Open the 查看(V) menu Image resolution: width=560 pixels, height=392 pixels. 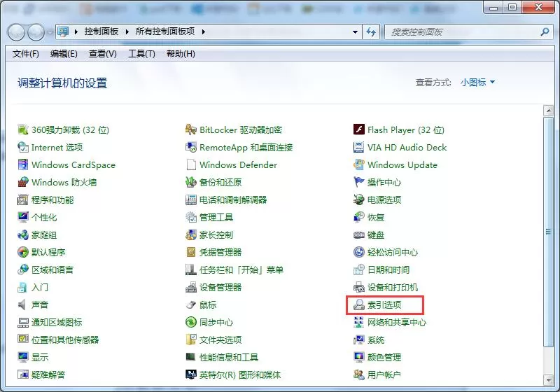[102, 54]
